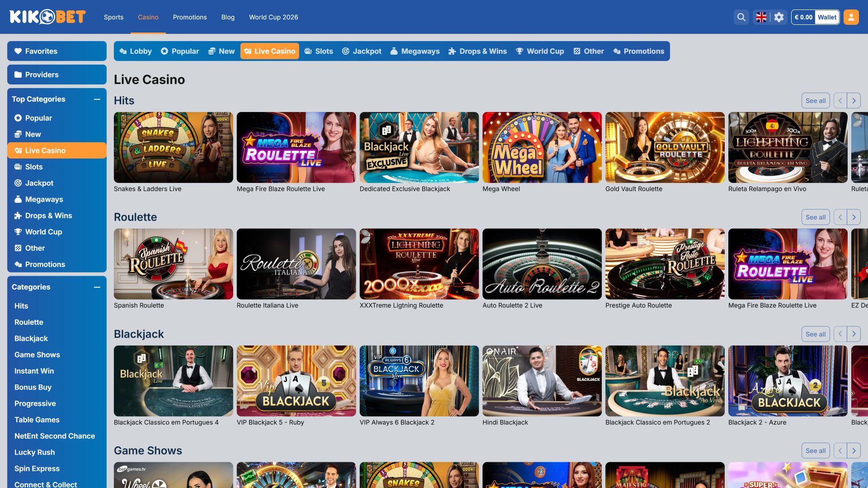Click the Popular star icon in sidebar
868x488 pixels.
click(x=18, y=118)
